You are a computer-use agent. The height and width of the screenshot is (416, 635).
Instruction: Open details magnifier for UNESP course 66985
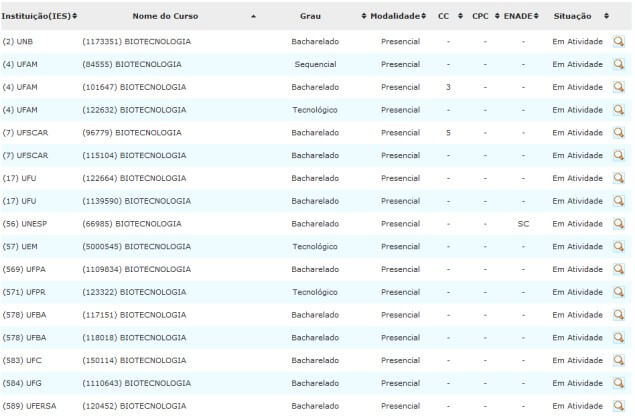click(618, 224)
